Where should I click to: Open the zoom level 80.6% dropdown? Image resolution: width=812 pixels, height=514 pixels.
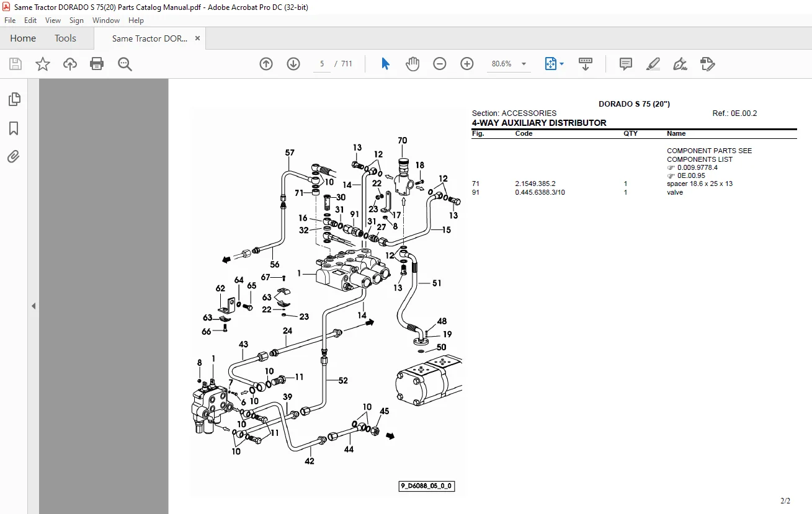coord(524,64)
